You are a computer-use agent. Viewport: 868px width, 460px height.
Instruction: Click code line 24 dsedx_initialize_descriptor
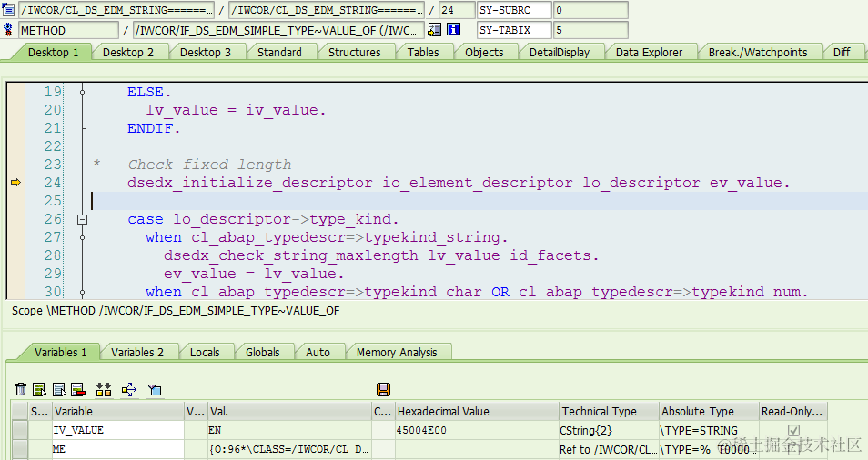coord(459,183)
